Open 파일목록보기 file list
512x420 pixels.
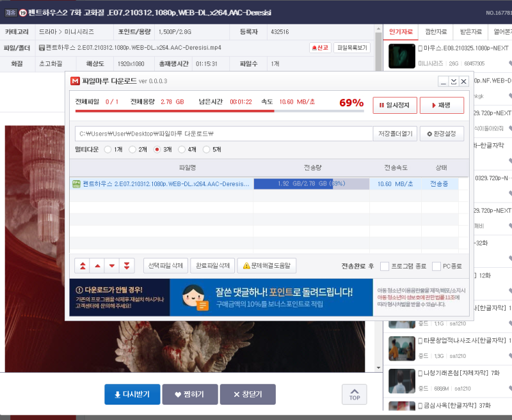pyautogui.click(x=352, y=48)
